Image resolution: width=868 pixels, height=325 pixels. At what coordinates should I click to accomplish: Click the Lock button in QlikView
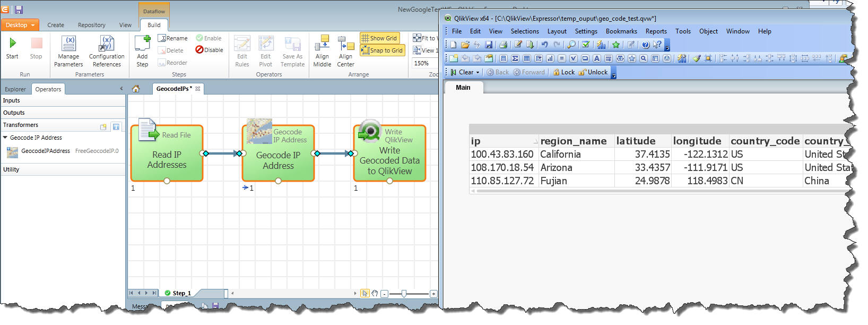(563, 72)
